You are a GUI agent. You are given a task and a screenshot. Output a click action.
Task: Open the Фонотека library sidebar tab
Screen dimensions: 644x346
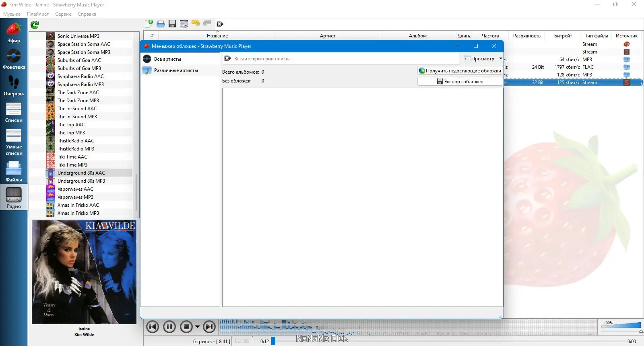(14, 59)
